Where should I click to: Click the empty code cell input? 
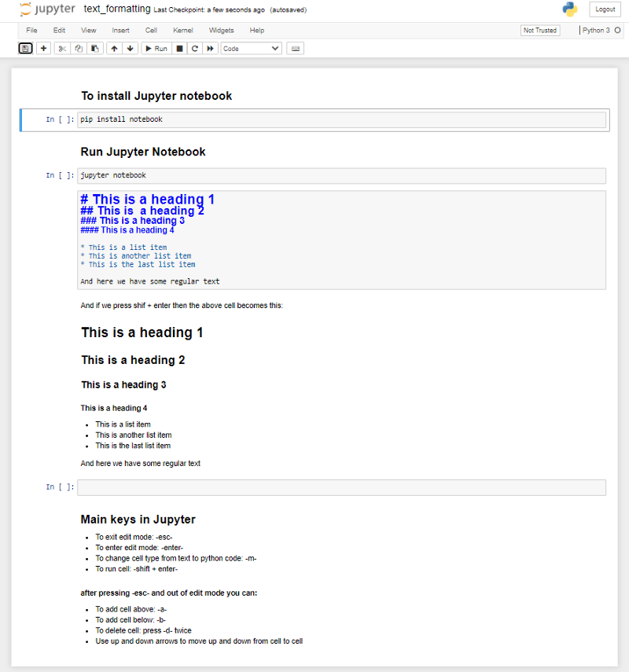(341, 488)
